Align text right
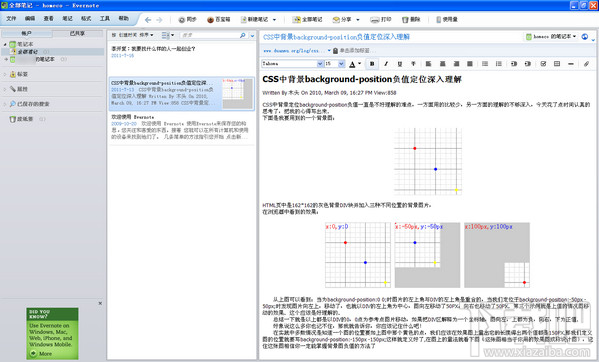 coord(456,64)
